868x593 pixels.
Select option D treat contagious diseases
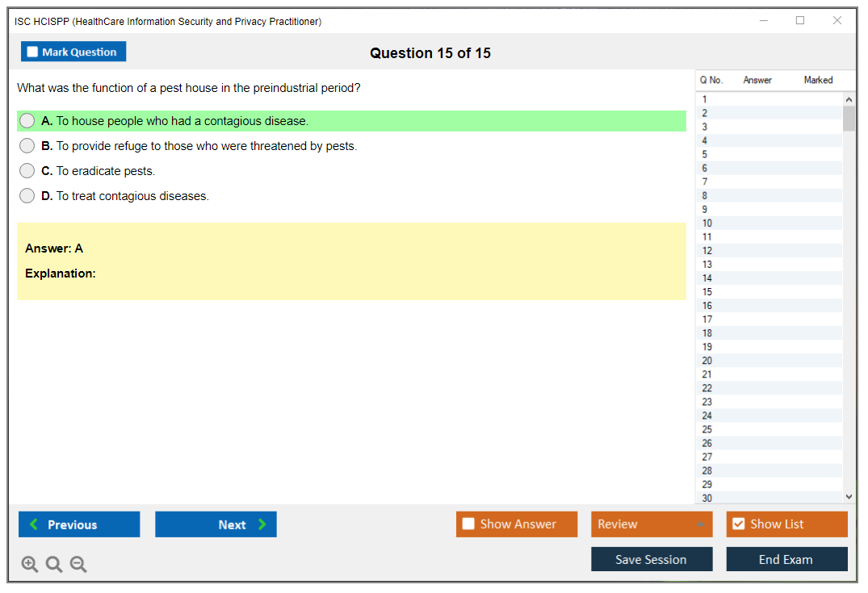27,196
